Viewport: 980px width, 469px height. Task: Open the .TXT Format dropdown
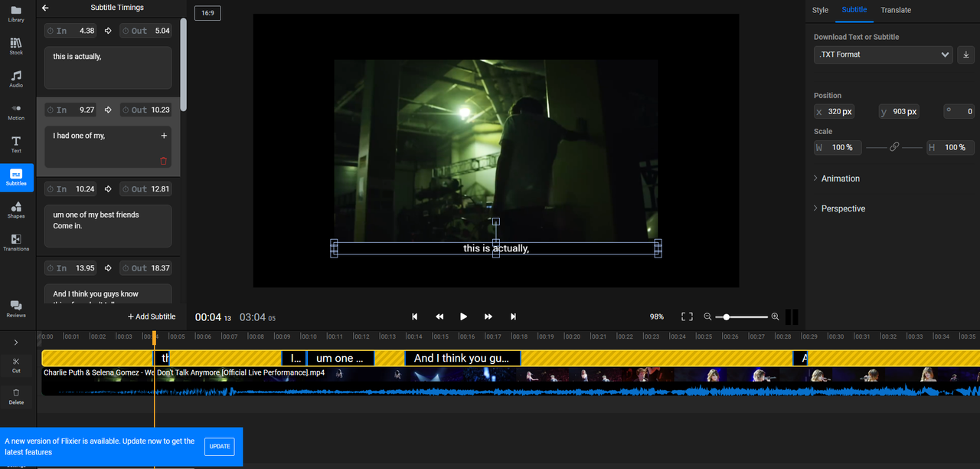884,54
